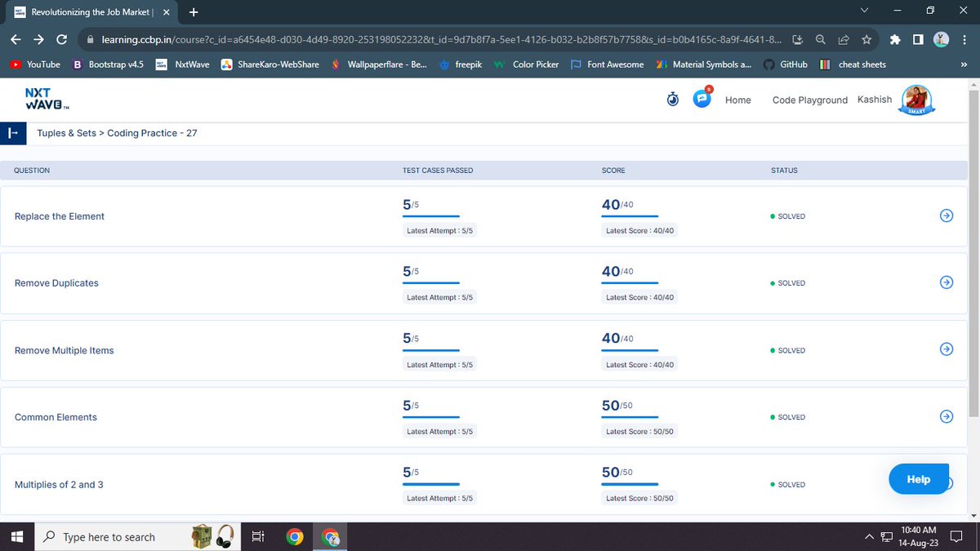Click the stopwatch timer icon in the navbar

click(x=672, y=99)
